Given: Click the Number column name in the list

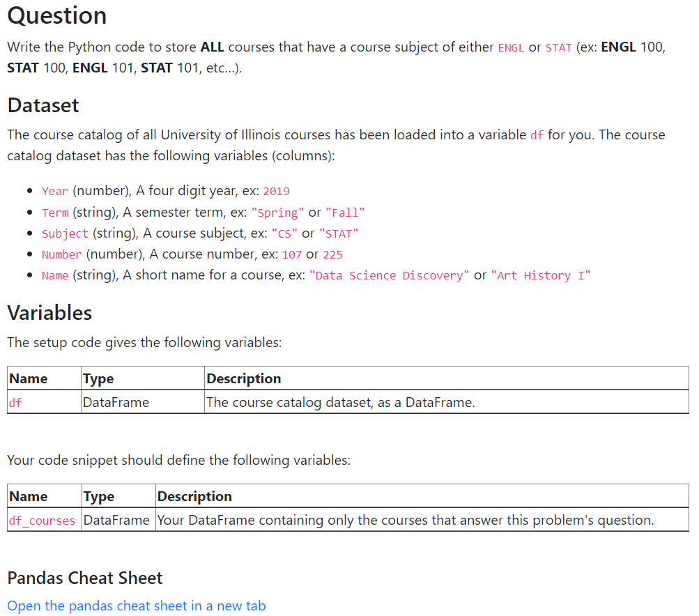Looking at the screenshot, I should pos(62,254).
